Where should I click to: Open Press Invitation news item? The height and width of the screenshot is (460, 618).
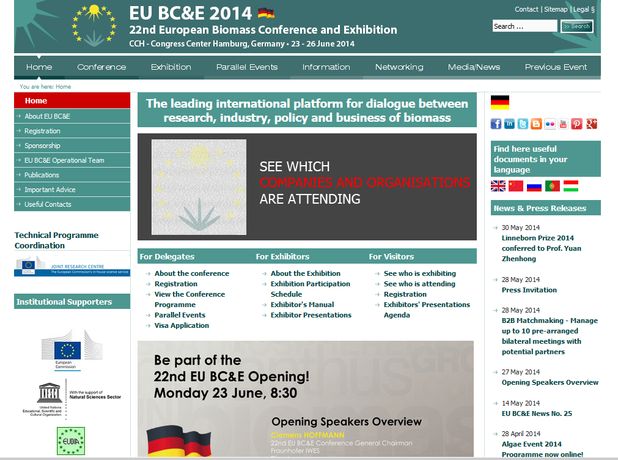529,290
